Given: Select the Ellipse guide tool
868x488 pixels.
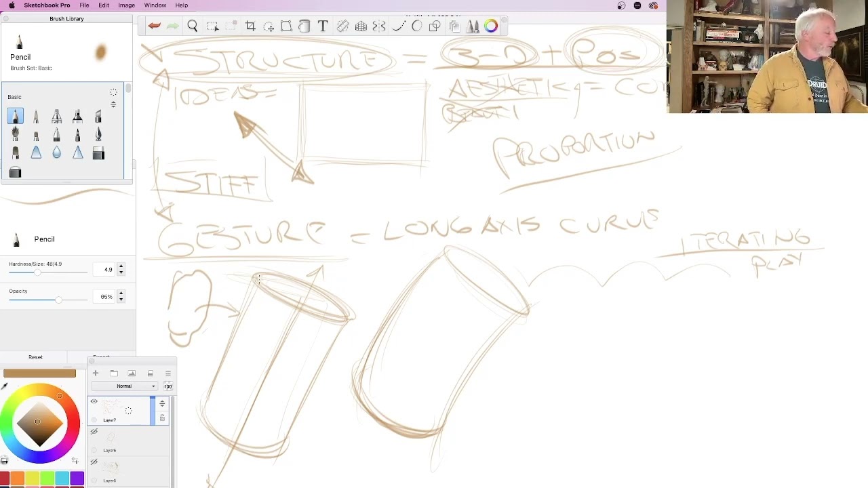Looking at the screenshot, I should click(x=416, y=26).
